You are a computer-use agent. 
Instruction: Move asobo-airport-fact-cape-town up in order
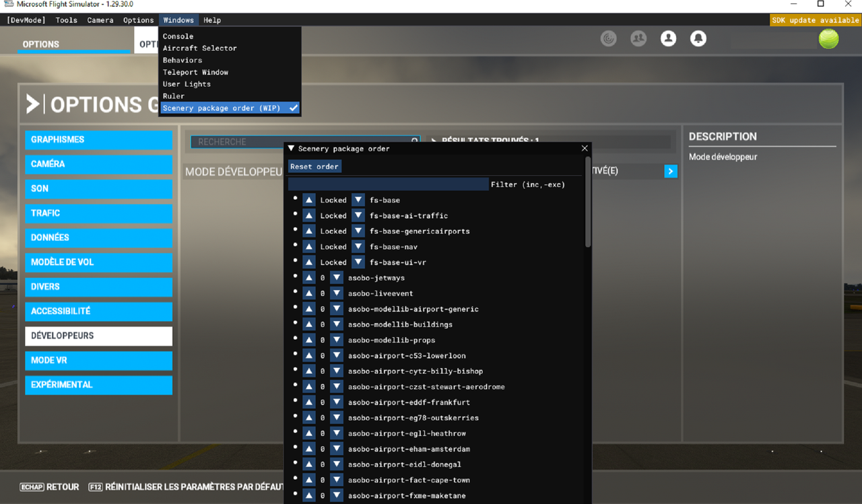pos(308,480)
